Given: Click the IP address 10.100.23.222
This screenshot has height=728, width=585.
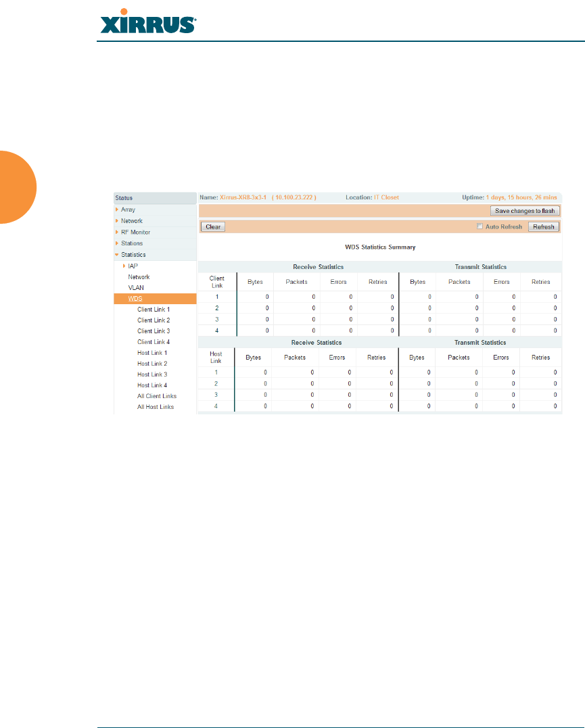Looking at the screenshot, I should pos(294,197).
